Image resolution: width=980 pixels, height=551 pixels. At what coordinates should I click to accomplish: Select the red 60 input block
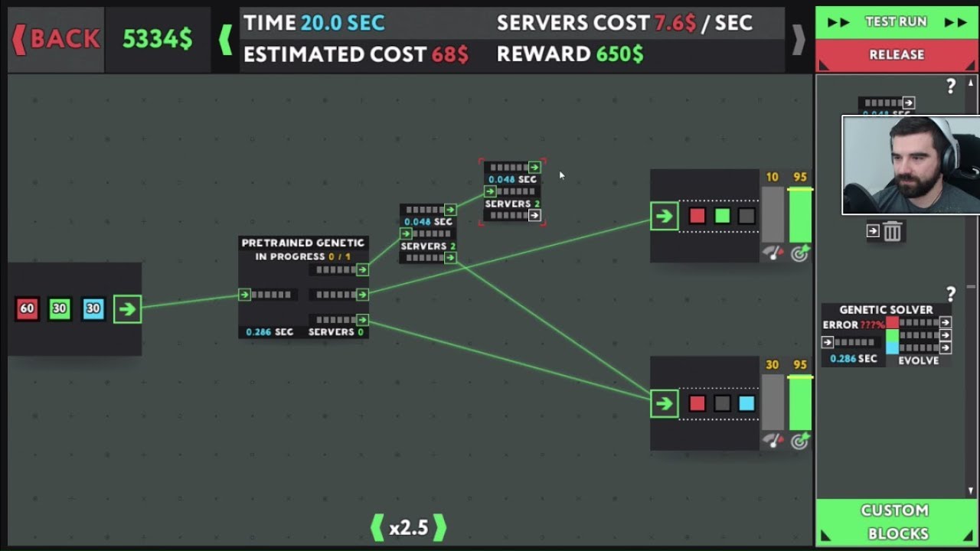click(x=27, y=308)
